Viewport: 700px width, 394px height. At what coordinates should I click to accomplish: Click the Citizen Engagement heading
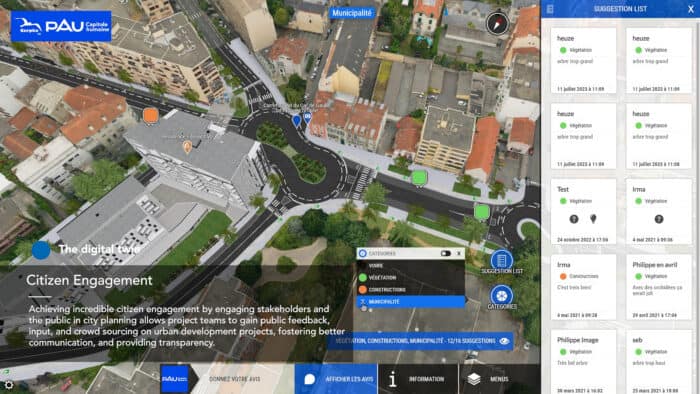89,280
